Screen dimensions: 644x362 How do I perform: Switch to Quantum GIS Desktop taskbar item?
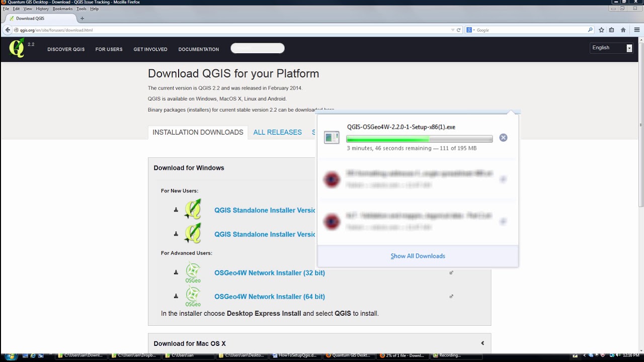[348, 355]
